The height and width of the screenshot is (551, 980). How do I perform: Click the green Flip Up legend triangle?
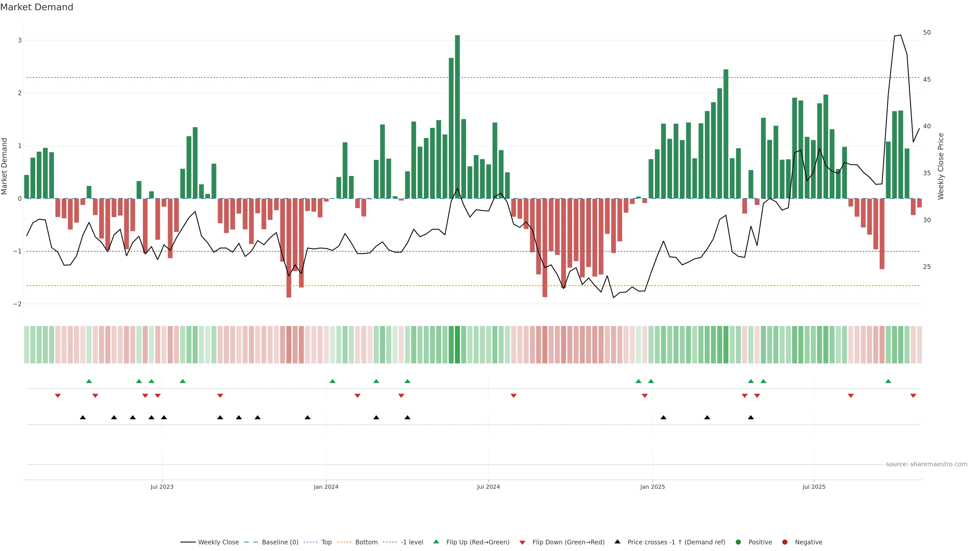(x=436, y=542)
